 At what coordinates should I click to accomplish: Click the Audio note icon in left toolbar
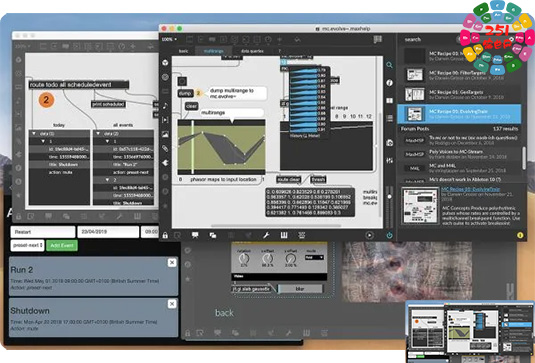pyautogui.click(x=165, y=105)
